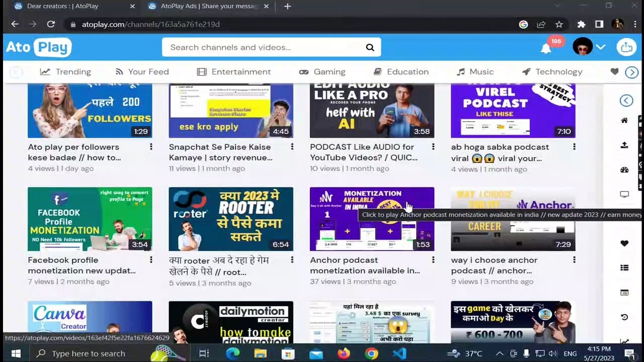Click the address bar URL atoplay.com
This screenshot has width=644, height=362.
pyautogui.click(x=151, y=24)
